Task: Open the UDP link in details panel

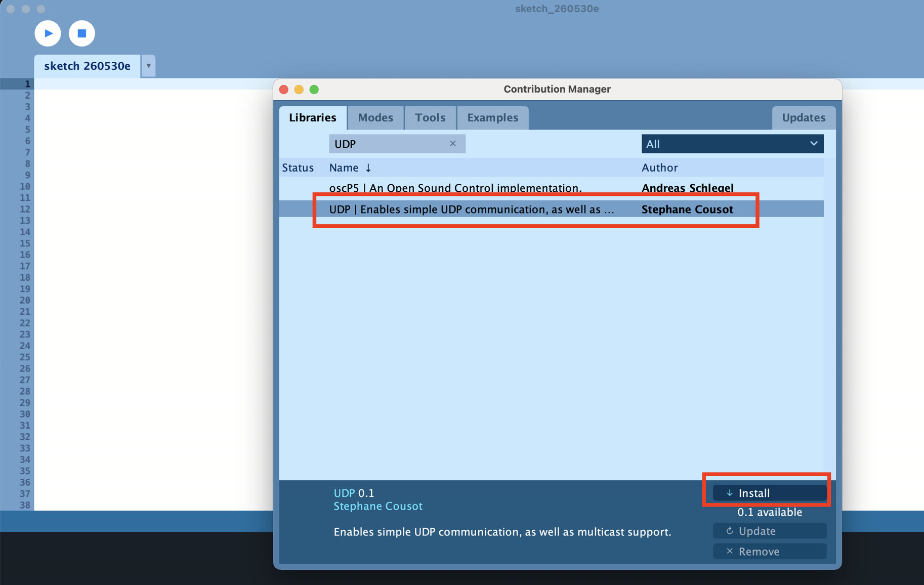Action: [x=344, y=493]
